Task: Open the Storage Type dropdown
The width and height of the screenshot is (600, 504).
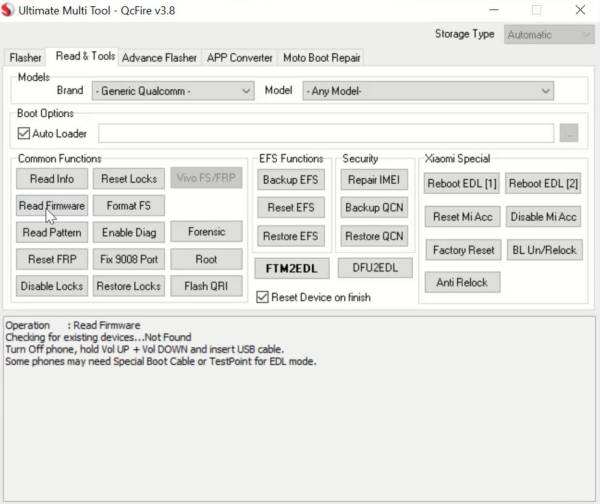Action: click(549, 35)
